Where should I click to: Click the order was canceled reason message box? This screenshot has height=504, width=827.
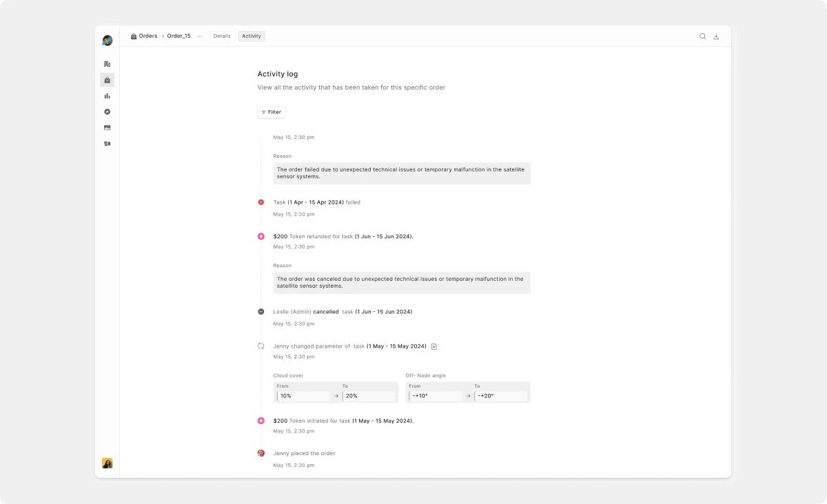[x=402, y=282]
